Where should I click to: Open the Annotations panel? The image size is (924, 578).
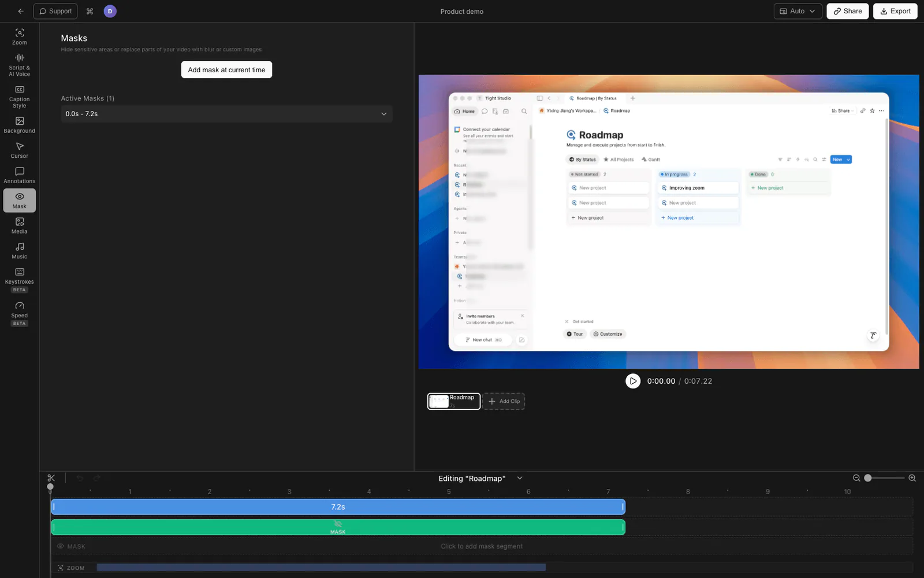pos(20,175)
